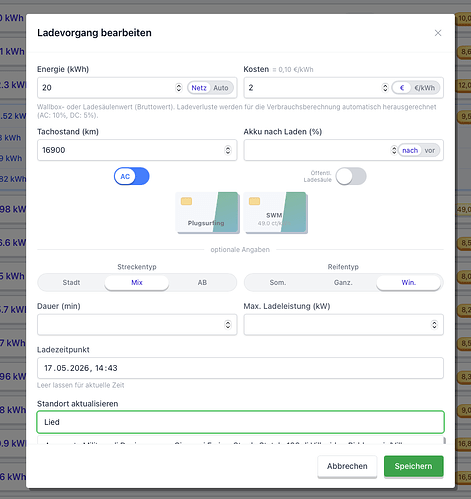The image size is (471, 499).
Task: Select Ganz. tire type
Action: tap(343, 283)
